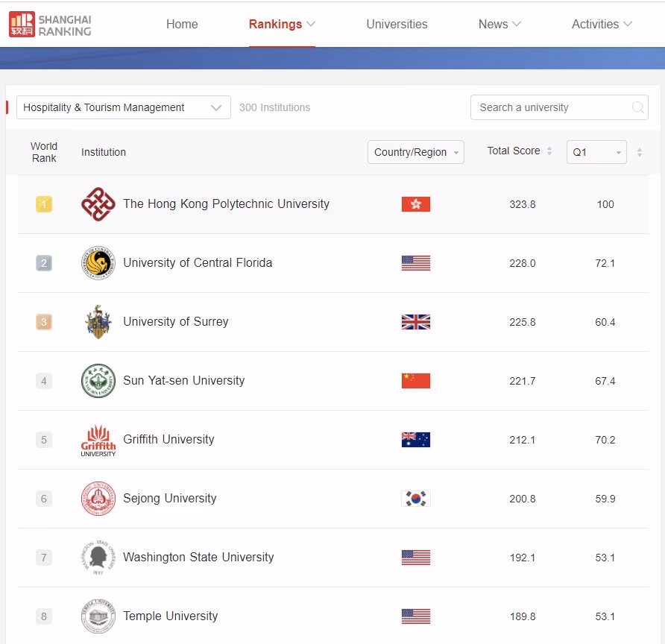Open the Hospitality & Tourism Management subject dropdown

[123, 107]
